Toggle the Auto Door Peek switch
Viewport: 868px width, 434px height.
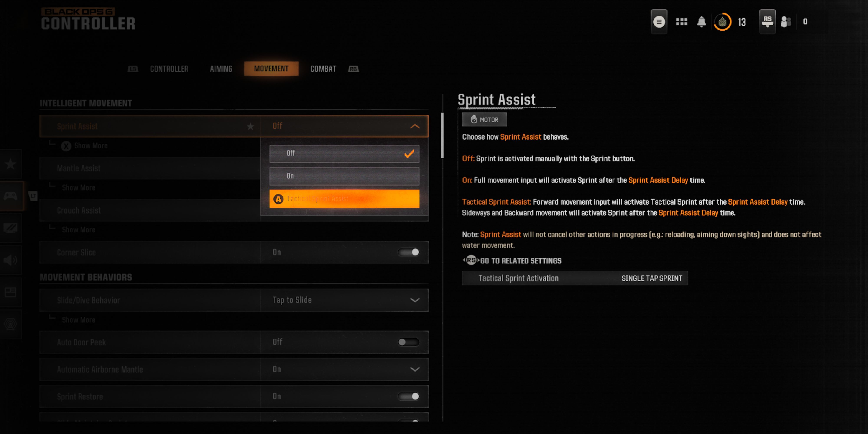click(408, 342)
